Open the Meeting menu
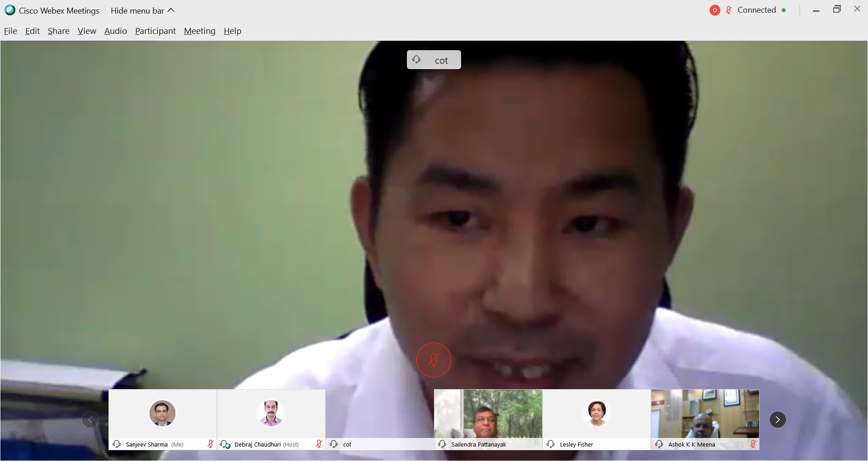 (x=200, y=31)
